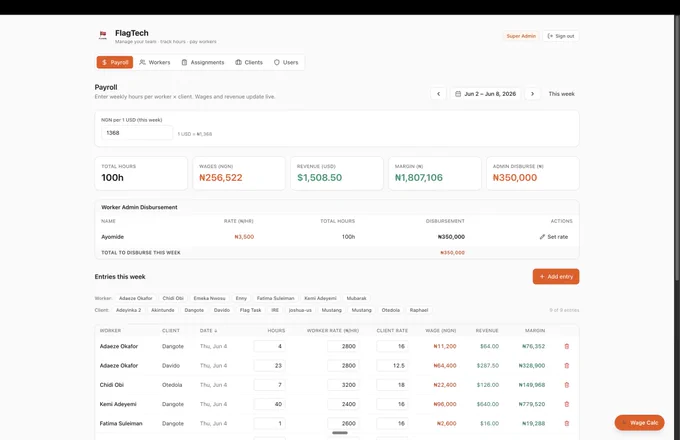Filter by client Akintunde chip
The width and height of the screenshot is (680, 440).
163,310
